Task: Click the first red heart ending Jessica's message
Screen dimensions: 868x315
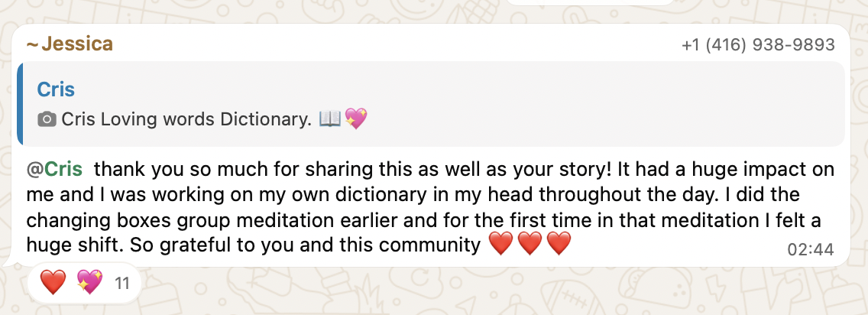Action: click(500, 245)
